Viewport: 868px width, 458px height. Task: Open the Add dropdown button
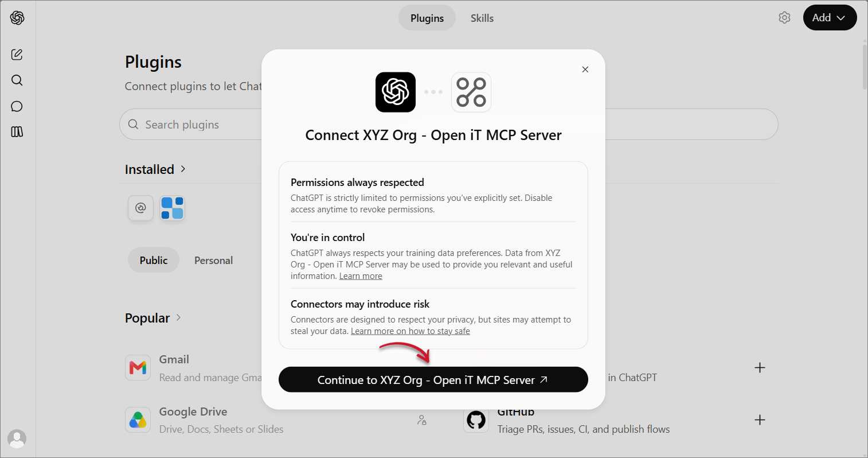tap(830, 18)
